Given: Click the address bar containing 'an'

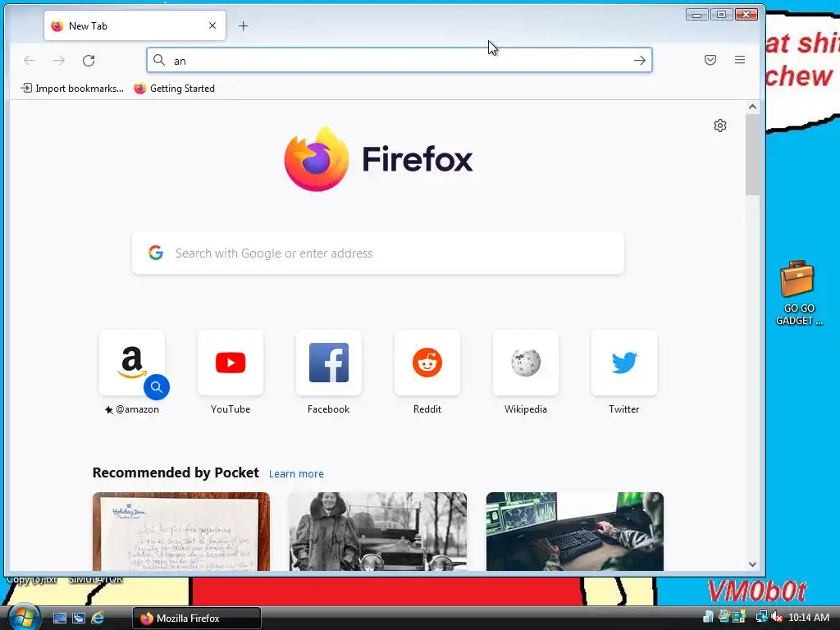Looking at the screenshot, I should click(399, 60).
